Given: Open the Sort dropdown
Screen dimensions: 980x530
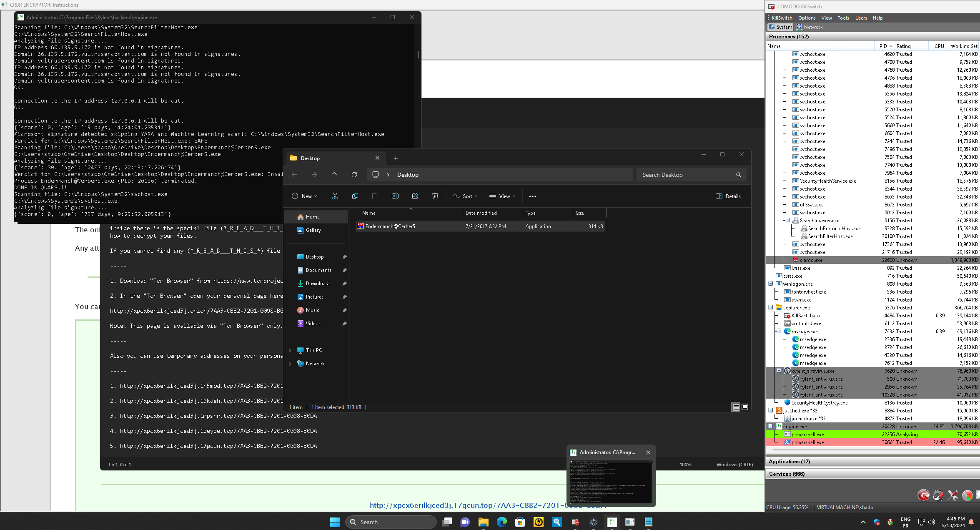Looking at the screenshot, I should click(x=465, y=196).
